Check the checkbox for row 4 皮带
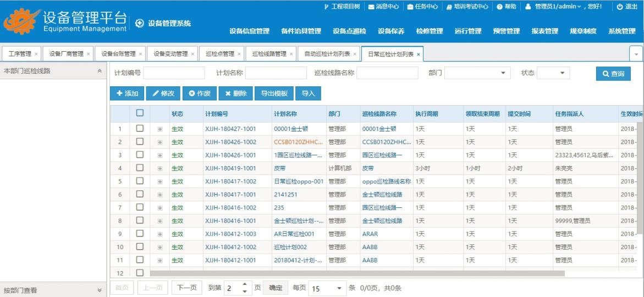 (x=140, y=168)
